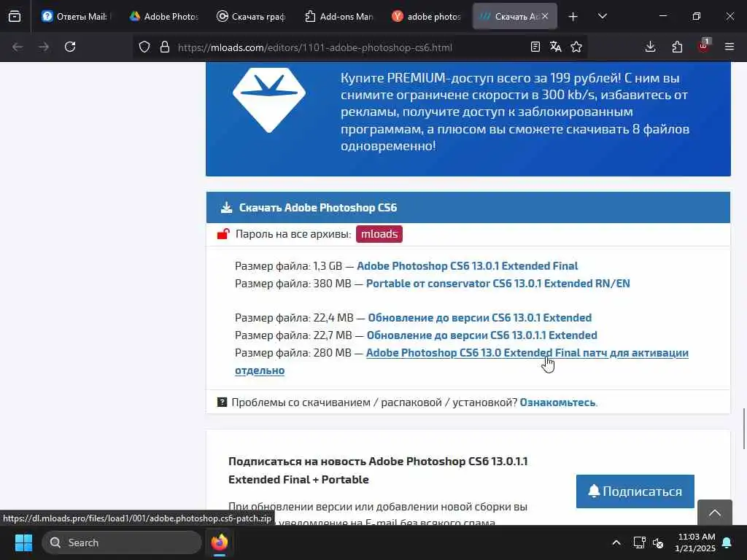The height and width of the screenshot is (560, 747).
Task: Open the uBlock Origin extension icon
Action: click(x=704, y=46)
